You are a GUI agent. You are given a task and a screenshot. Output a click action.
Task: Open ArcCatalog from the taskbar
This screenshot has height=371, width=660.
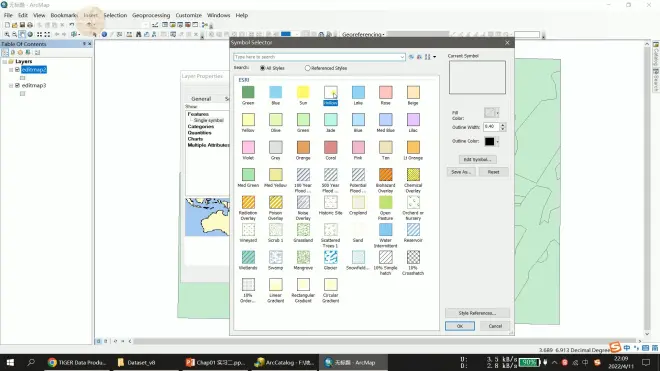[x=285, y=362]
